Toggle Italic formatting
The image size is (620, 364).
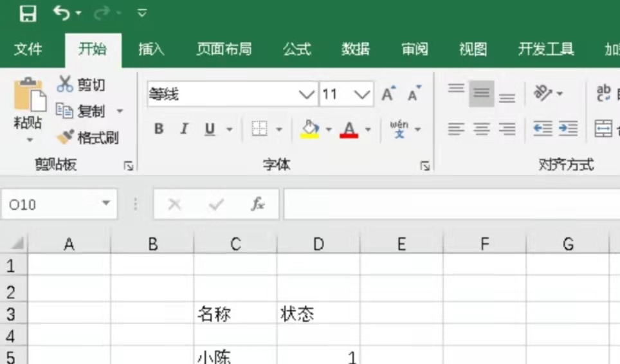click(x=184, y=129)
